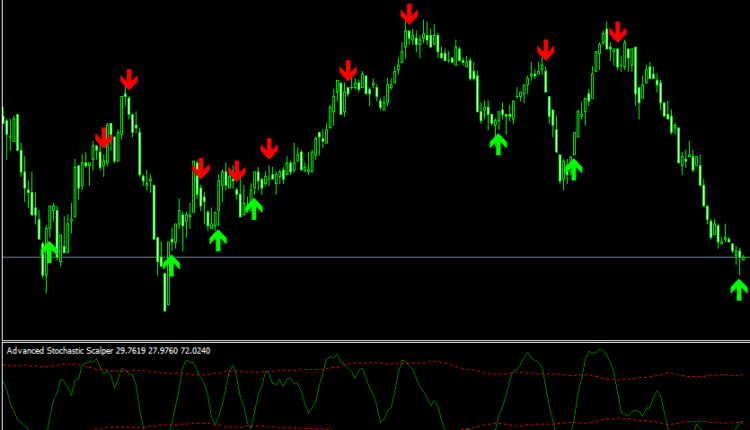The image size is (750, 430).
Task: Click the leftmost red sell arrow
Action: [x=104, y=137]
